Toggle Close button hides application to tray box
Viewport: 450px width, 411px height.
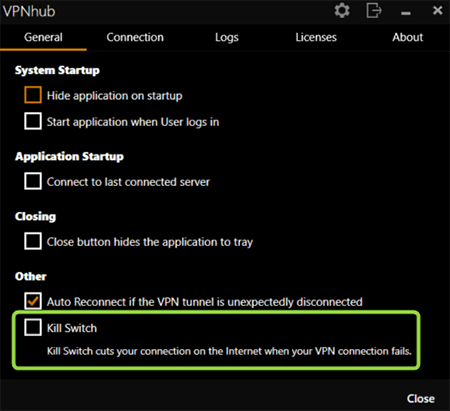(33, 241)
